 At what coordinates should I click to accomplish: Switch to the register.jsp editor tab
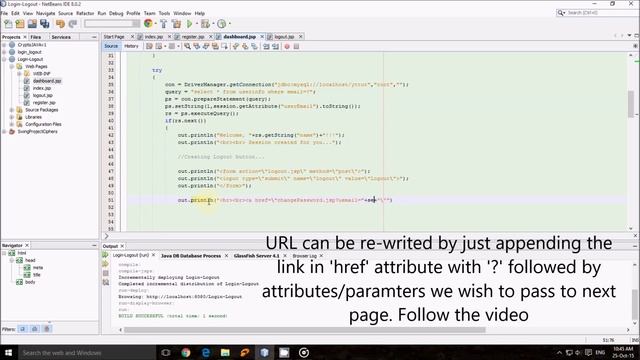point(193,37)
